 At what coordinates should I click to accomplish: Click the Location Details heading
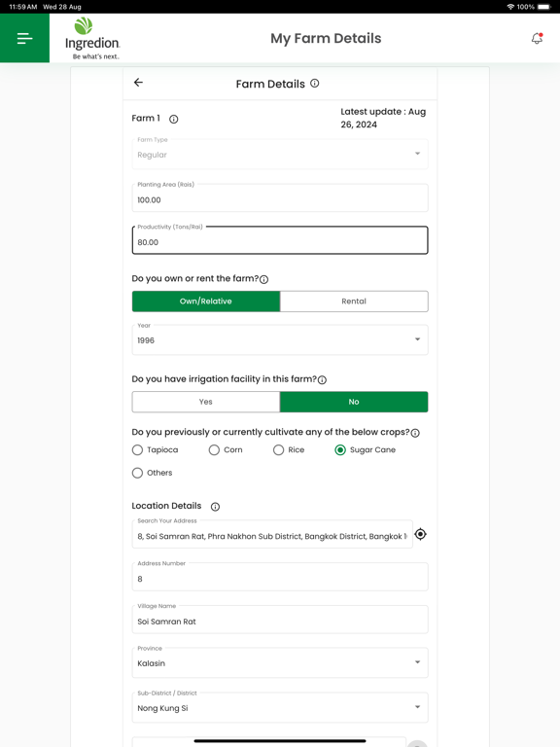point(166,506)
